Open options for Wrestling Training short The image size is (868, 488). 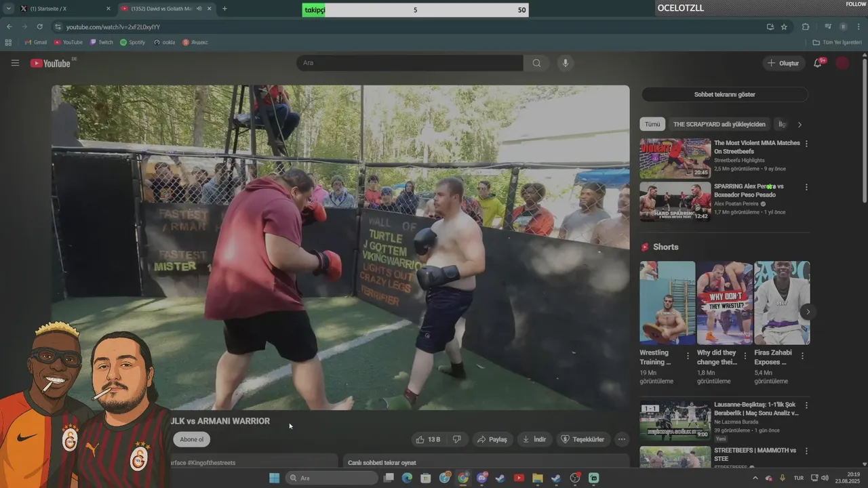tap(688, 356)
